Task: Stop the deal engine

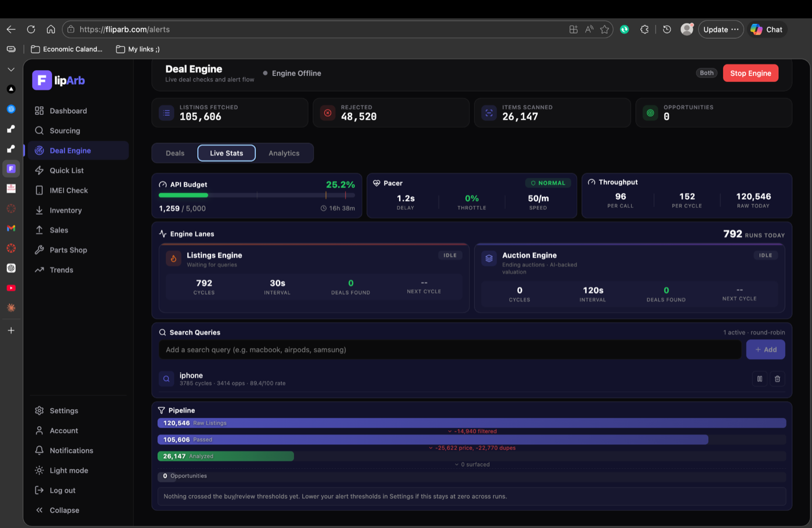Action: 751,73
